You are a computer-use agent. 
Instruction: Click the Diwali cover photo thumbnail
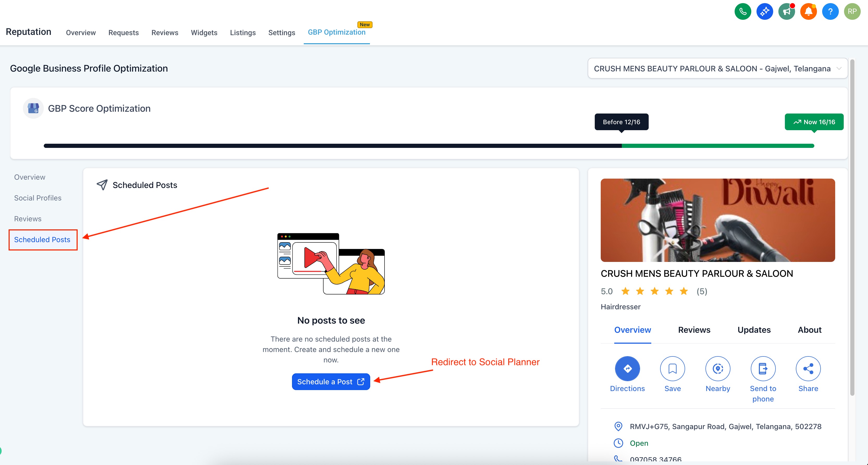[x=717, y=220]
